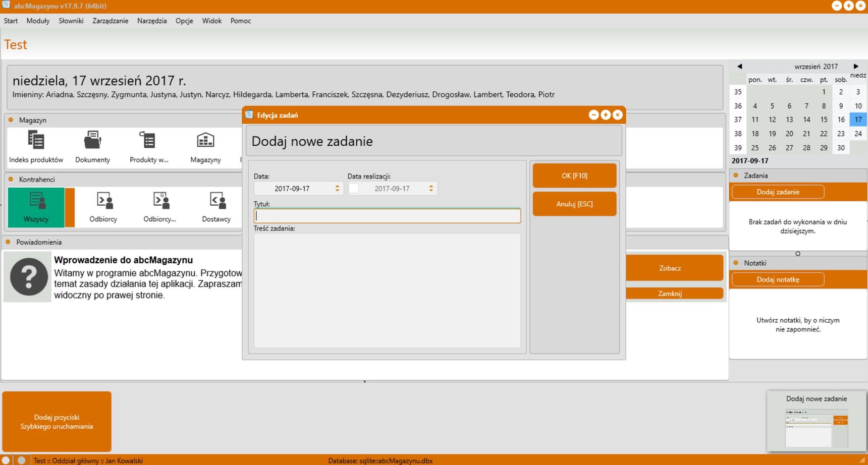Select day 1 in the calendar
The image size is (868, 465).
[824, 92]
